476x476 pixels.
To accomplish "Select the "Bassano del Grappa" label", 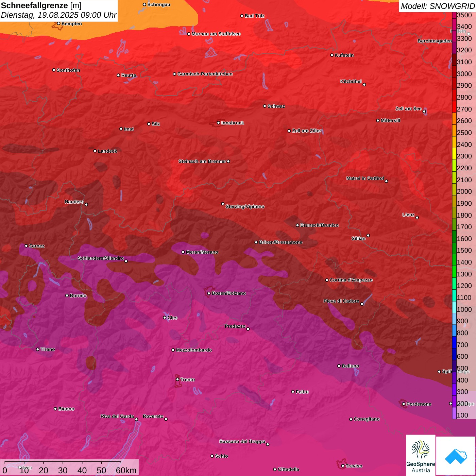I will click(242, 441).
